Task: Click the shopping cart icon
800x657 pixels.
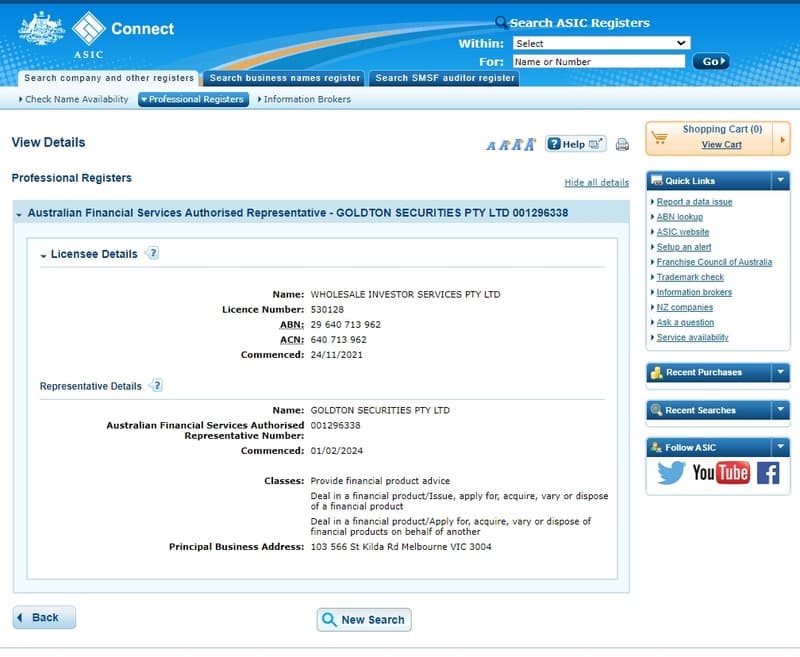Action: (659, 138)
